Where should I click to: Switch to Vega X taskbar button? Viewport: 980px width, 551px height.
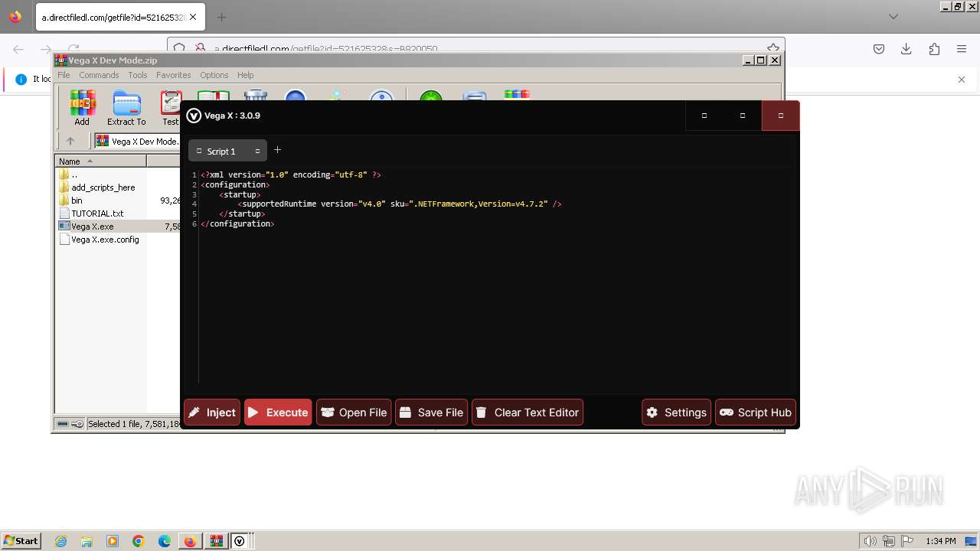[x=240, y=541]
